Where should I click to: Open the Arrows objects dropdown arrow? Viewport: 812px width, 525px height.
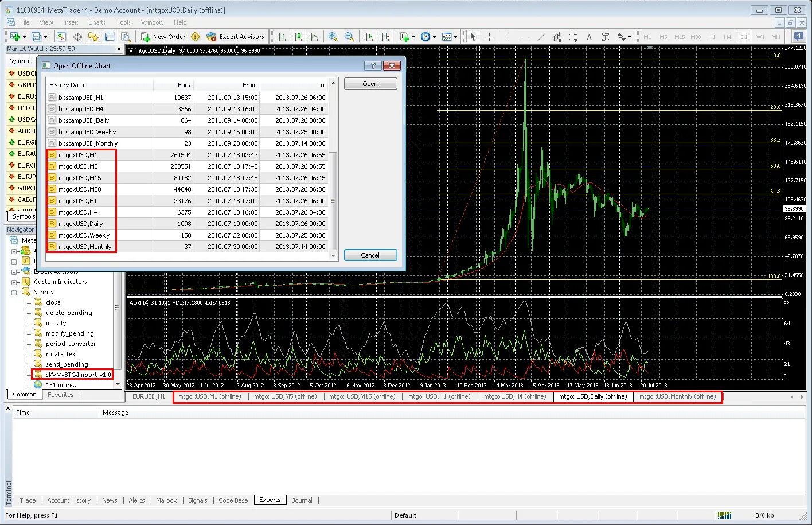point(630,37)
